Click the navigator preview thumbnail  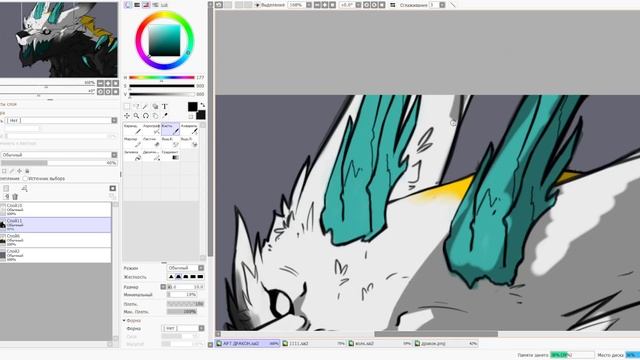59,40
